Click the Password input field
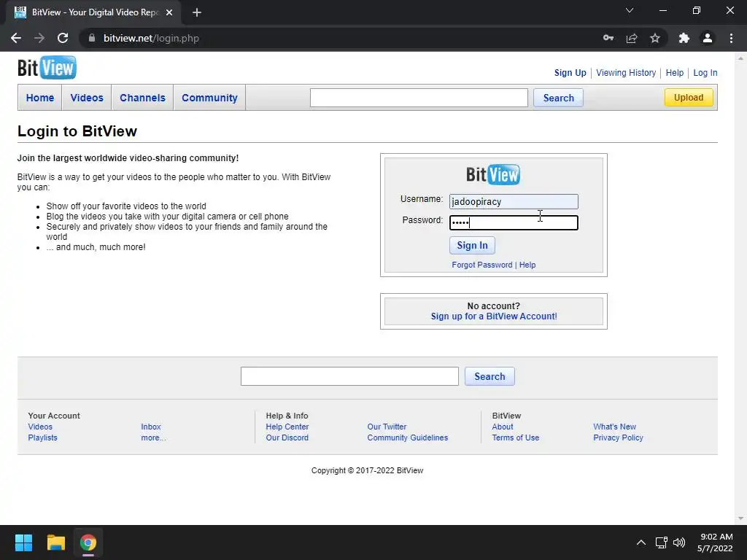This screenshot has height=560, width=747. coord(514,222)
